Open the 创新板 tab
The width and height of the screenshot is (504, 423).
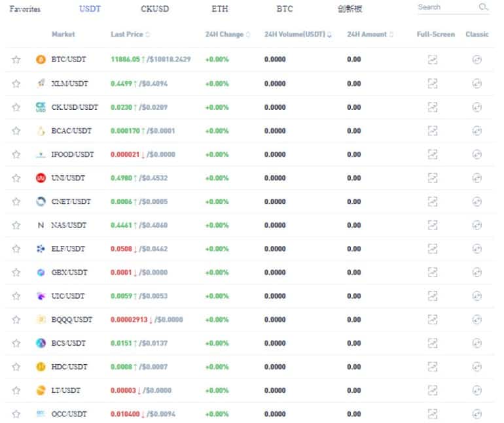(x=350, y=8)
